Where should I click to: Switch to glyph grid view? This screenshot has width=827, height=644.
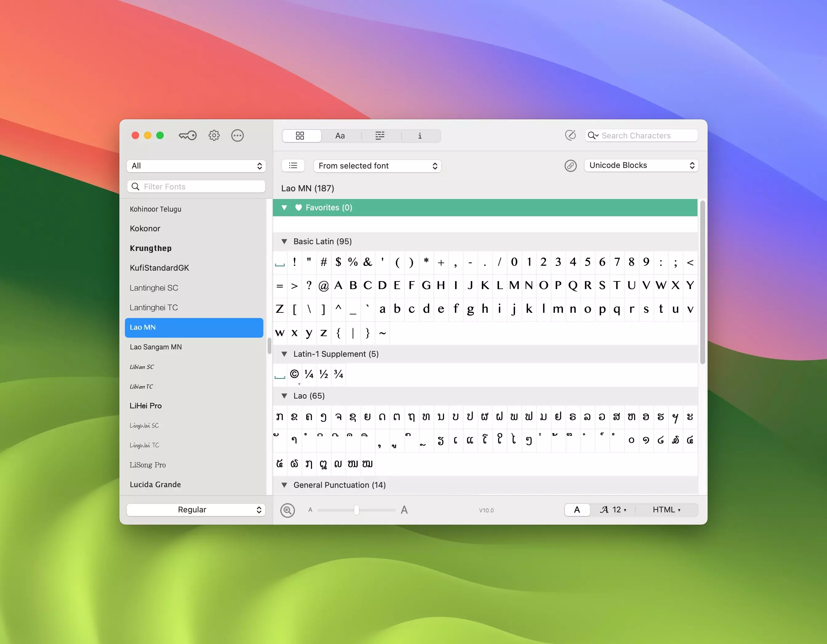pyautogui.click(x=300, y=136)
